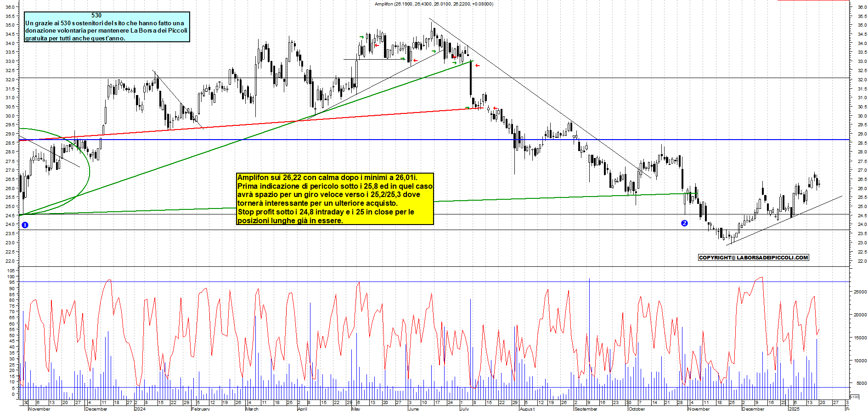The width and height of the screenshot is (868, 411).
Task: Click the 'Amplifon sui 26,22 con calma' line
Action: click(x=327, y=177)
